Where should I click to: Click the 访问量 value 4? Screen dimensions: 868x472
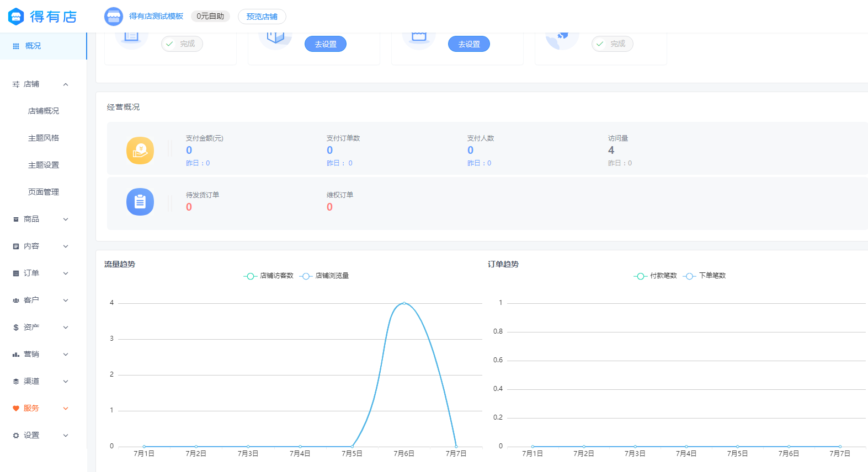611,150
